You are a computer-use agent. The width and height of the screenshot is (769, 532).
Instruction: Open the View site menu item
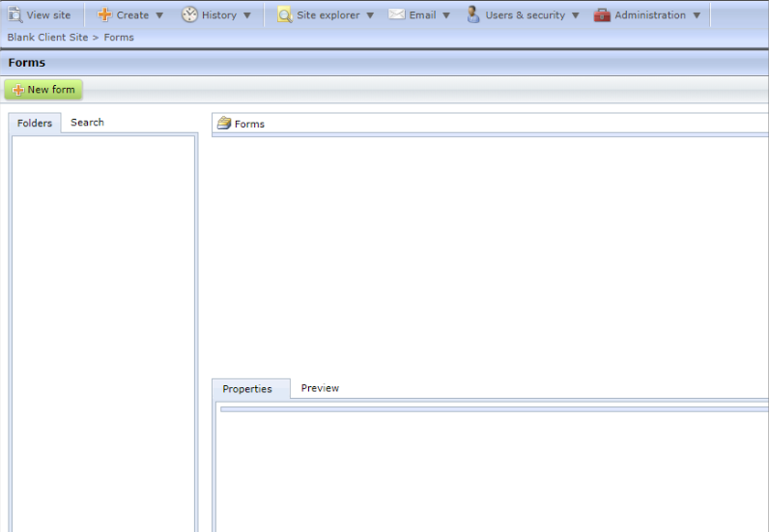(40, 14)
